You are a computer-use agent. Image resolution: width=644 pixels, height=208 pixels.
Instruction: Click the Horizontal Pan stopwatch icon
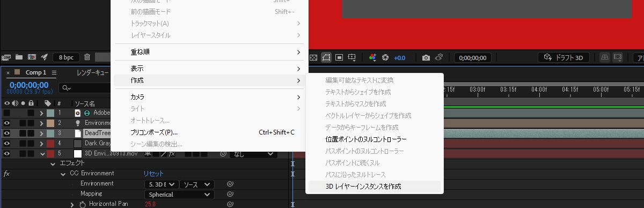[83, 204]
